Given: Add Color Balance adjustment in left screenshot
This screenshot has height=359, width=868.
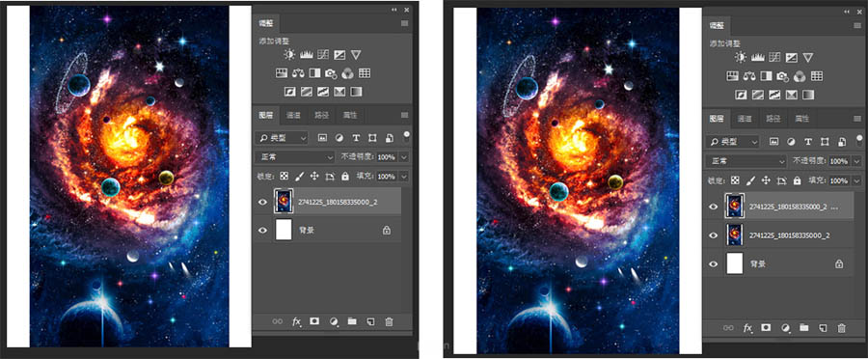Looking at the screenshot, I should point(298,72).
